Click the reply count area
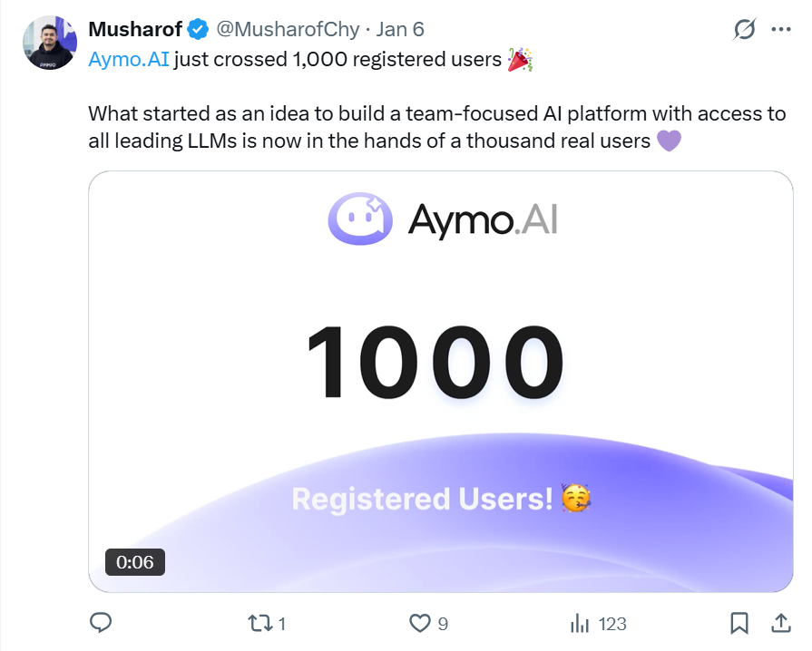The height and width of the screenshot is (651, 812). coord(101,623)
